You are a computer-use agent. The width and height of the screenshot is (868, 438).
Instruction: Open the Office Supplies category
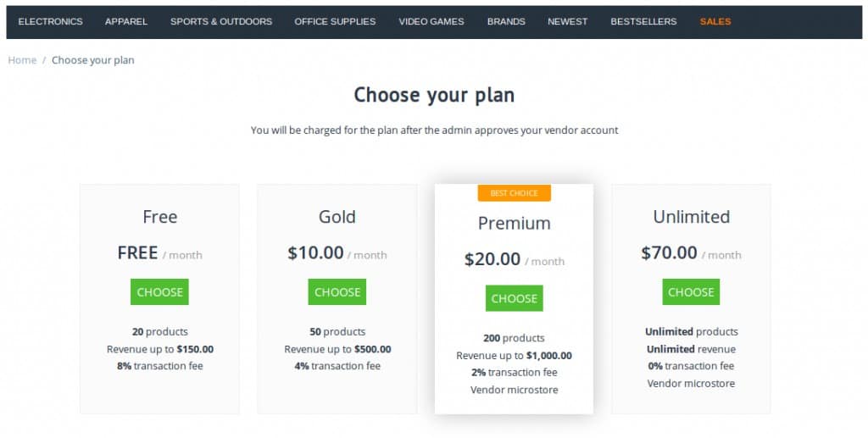pyautogui.click(x=335, y=21)
